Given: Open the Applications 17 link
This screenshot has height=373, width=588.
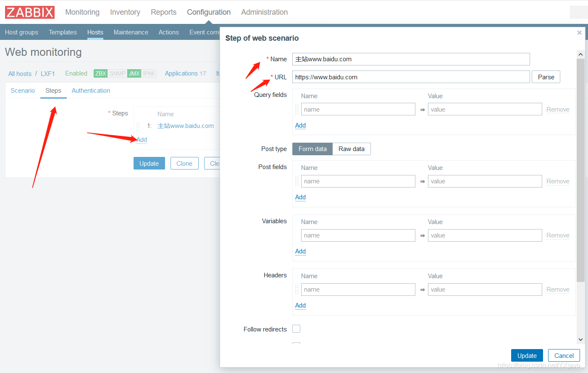Looking at the screenshot, I should click(x=185, y=73).
